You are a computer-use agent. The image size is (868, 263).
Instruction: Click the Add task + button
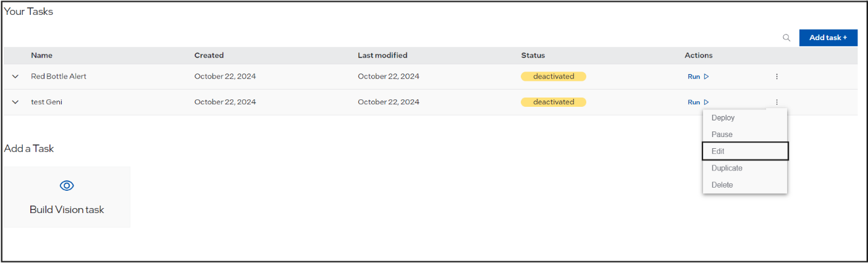coord(828,38)
